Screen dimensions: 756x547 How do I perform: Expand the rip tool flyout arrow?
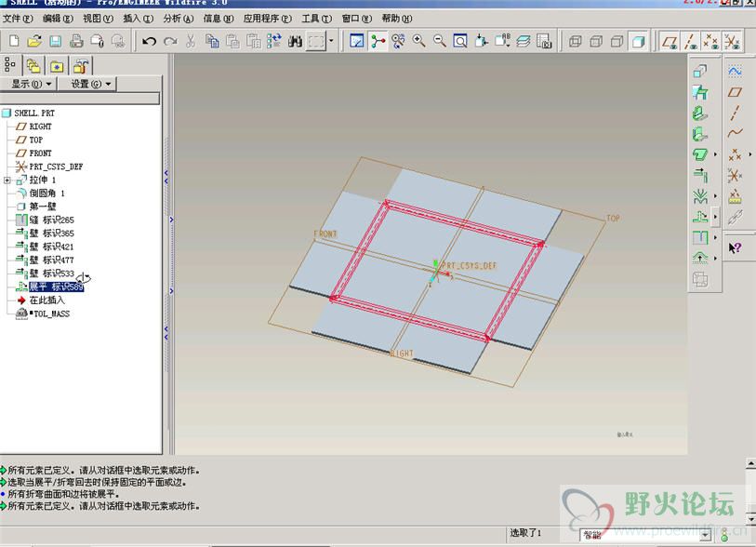point(715,237)
